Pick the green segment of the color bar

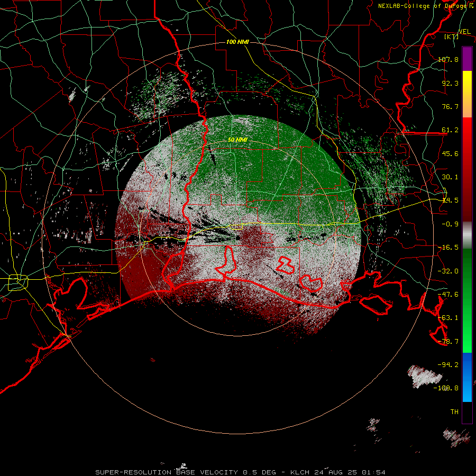coord(467,300)
